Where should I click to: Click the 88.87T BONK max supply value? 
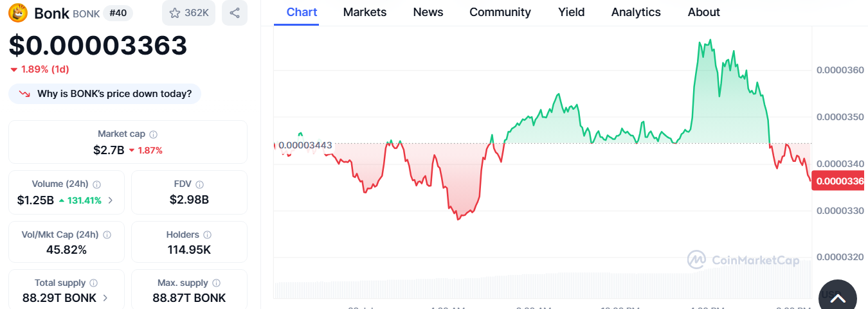[x=189, y=298]
